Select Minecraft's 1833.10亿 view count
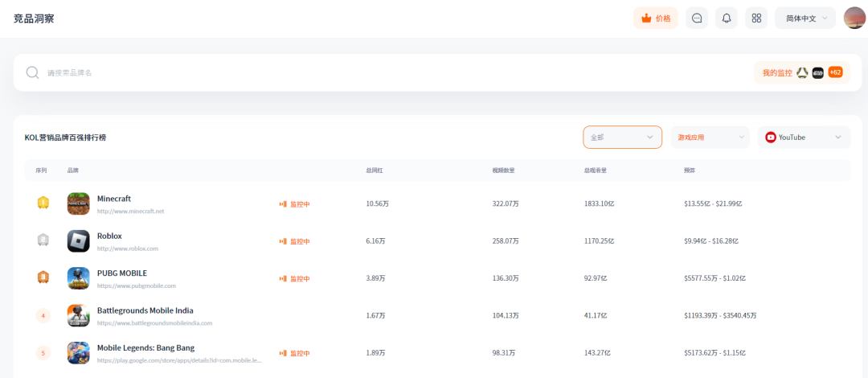This screenshot has height=378, width=868. point(599,204)
